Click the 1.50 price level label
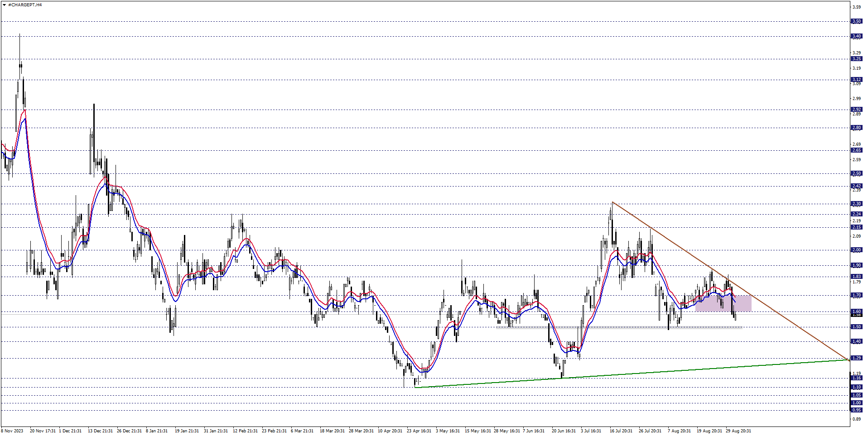 tap(856, 327)
